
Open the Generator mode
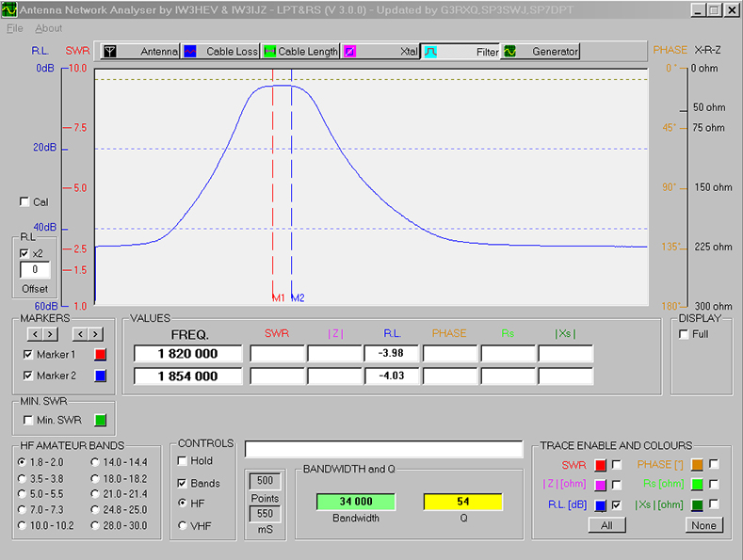[x=541, y=52]
